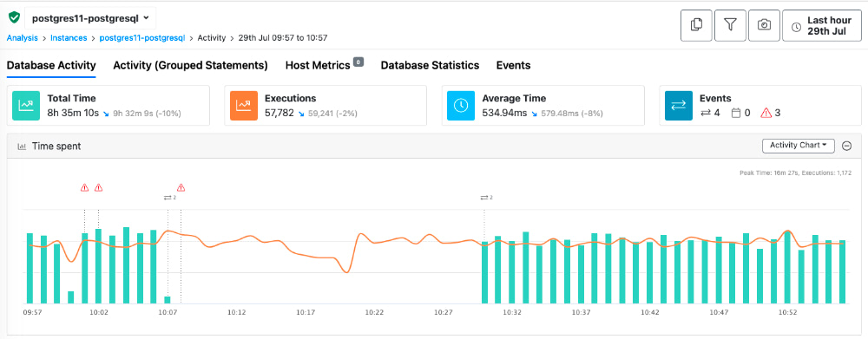This screenshot has width=868, height=339.
Task: Click the second red alert marker at 10:02
Action: click(99, 187)
